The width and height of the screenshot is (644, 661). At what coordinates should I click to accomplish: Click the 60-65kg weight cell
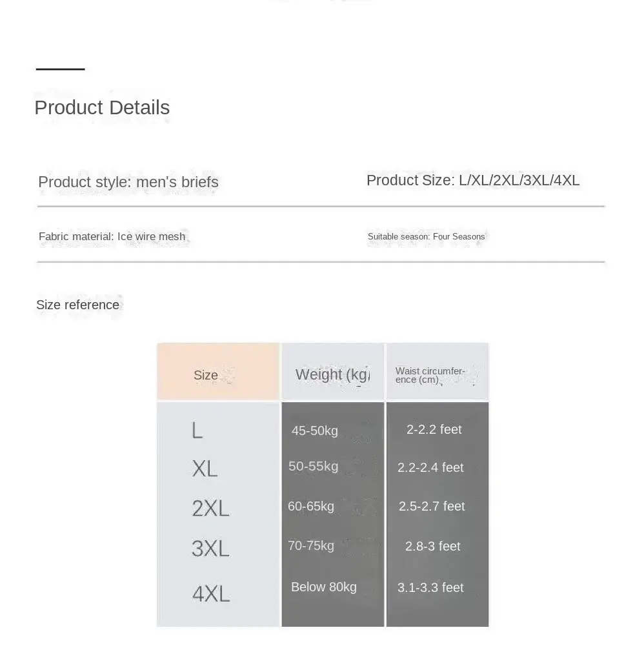pos(311,506)
